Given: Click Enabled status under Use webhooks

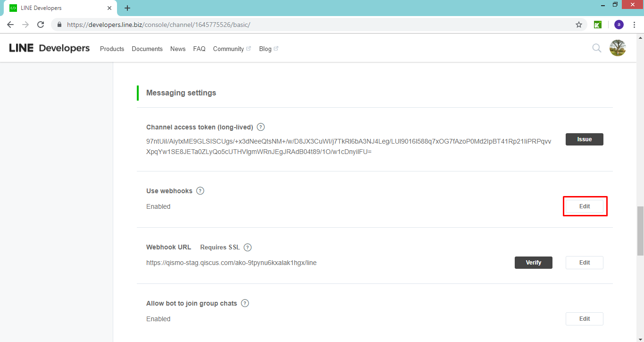Looking at the screenshot, I should [x=158, y=206].
